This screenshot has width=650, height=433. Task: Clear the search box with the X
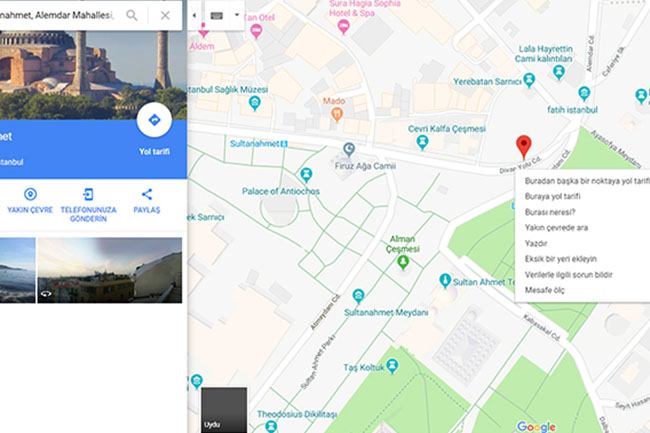pos(165,15)
